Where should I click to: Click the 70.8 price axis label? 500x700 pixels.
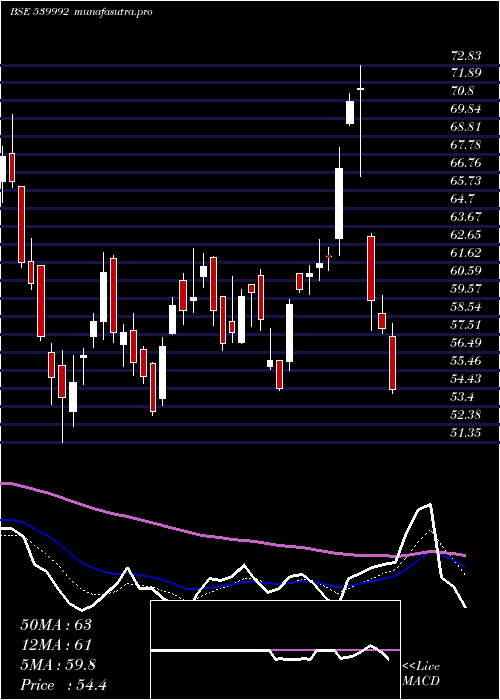coord(462,91)
